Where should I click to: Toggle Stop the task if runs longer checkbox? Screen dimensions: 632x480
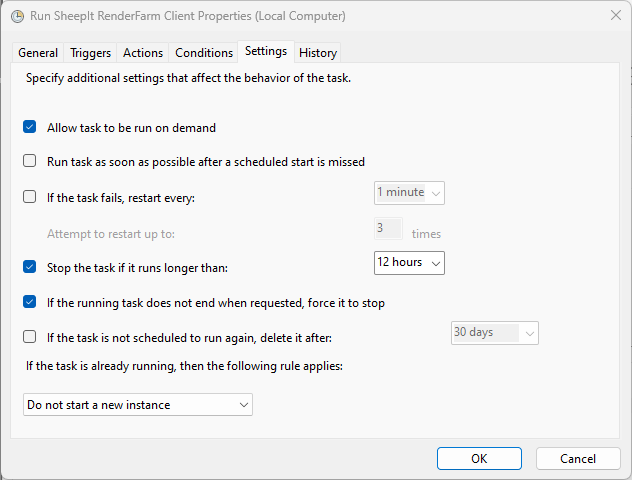coord(29,267)
